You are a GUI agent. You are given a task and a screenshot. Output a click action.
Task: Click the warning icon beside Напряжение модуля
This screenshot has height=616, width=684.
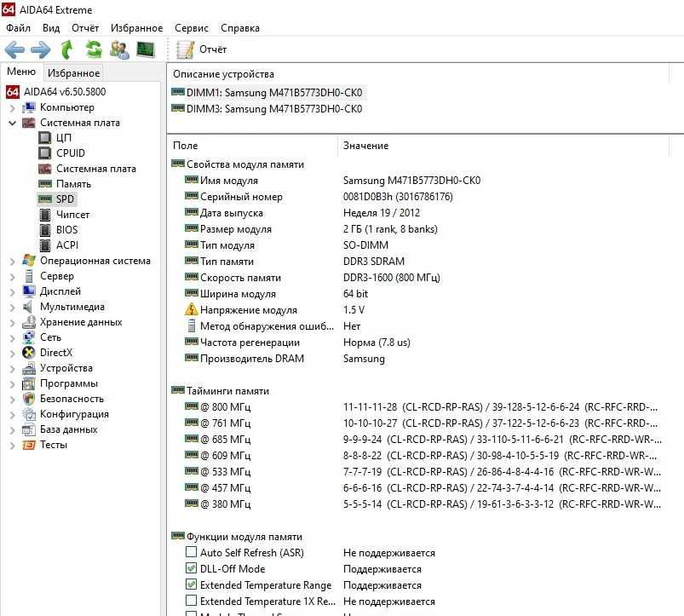tap(191, 309)
